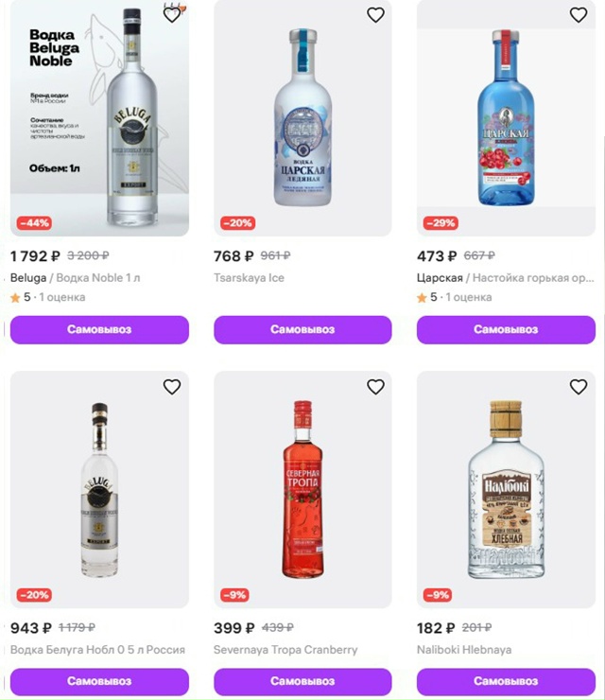This screenshot has width=605, height=700.
Task: Like the Белуга Нобл 0.5 л product
Action: tap(172, 387)
